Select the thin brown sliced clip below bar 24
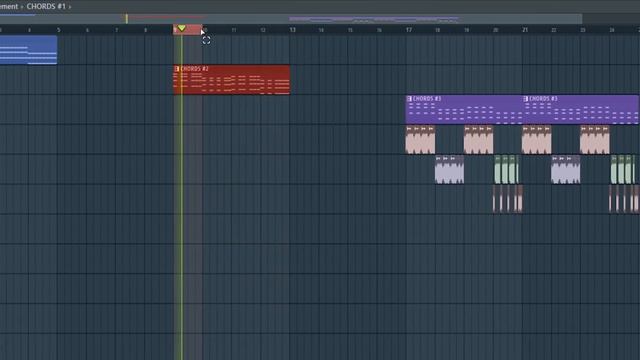 pyautogui.click(x=624, y=199)
